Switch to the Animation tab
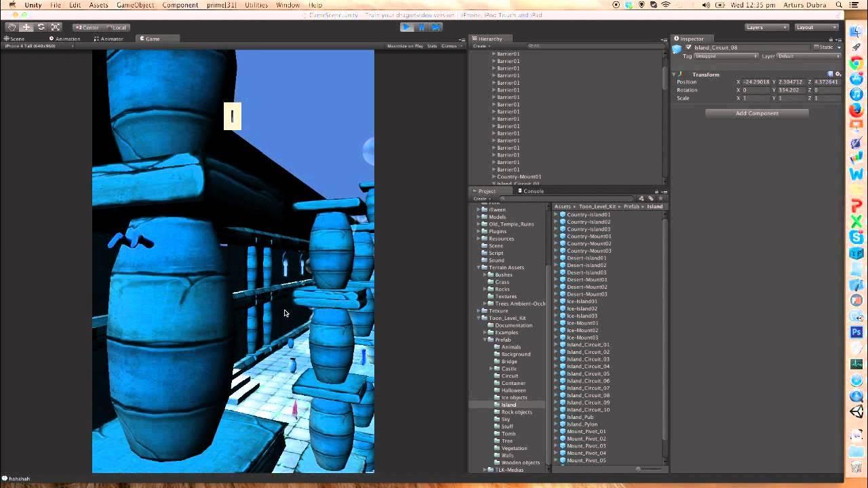Screen dimensions: 868x488 [x=64, y=39]
